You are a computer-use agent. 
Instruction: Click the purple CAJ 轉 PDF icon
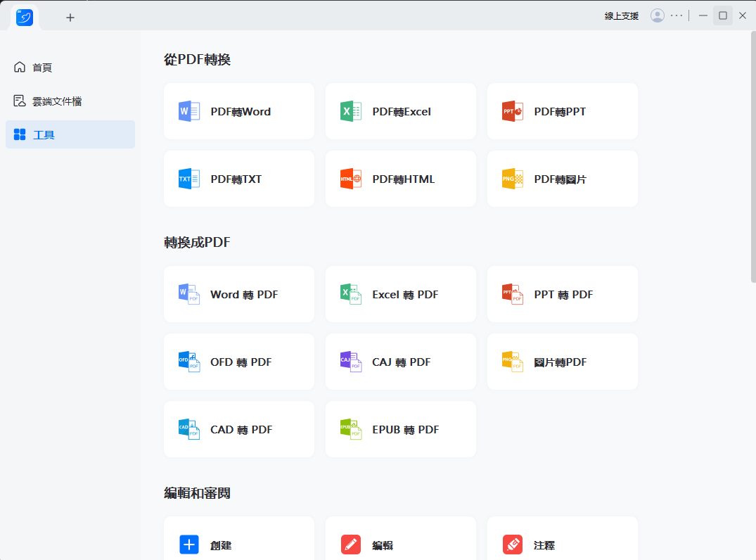coord(351,362)
